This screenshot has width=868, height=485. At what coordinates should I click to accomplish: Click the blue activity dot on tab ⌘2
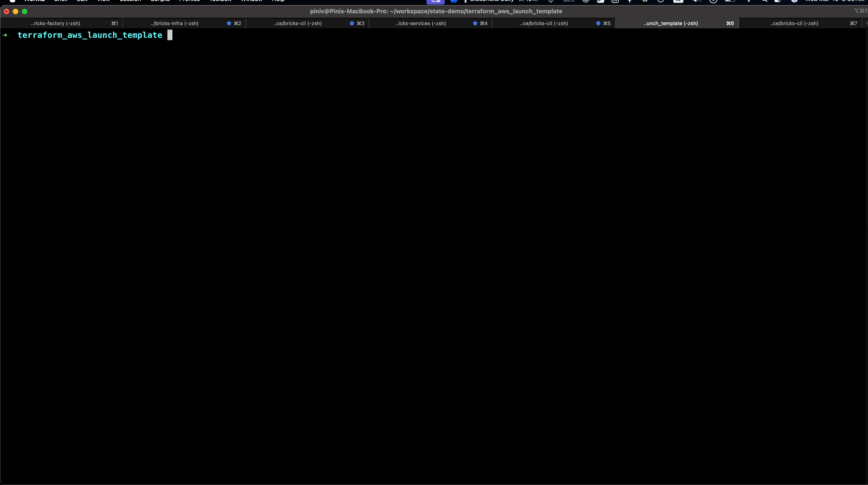click(229, 23)
